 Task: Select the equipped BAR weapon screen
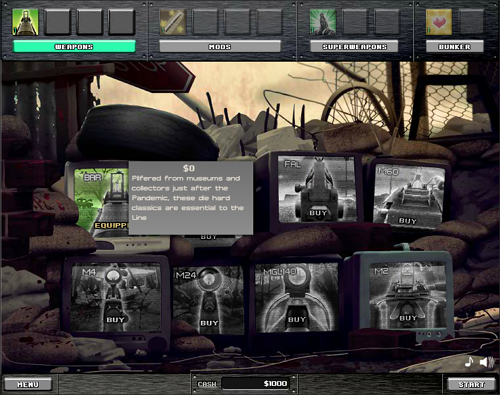[x=101, y=200]
